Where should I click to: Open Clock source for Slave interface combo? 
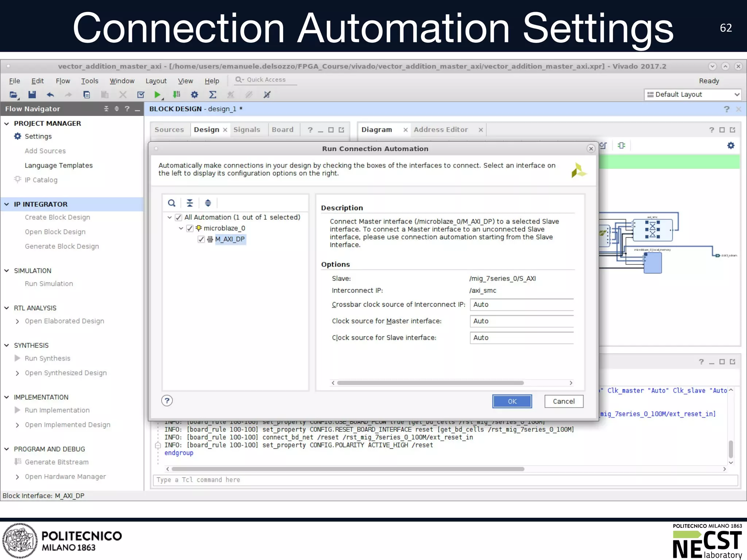tap(522, 338)
